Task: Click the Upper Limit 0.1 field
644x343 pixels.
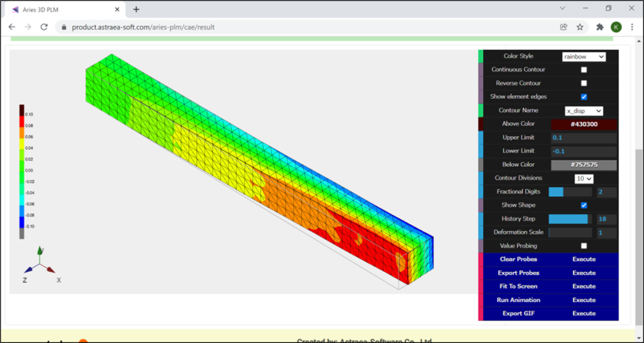Action: (x=584, y=138)
